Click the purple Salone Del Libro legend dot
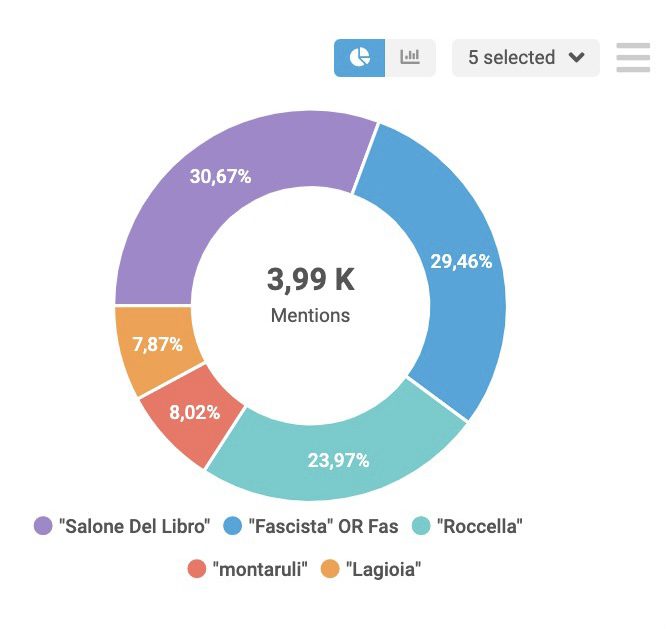The height and width of the screenshot is (629, 669). (43, 526)
